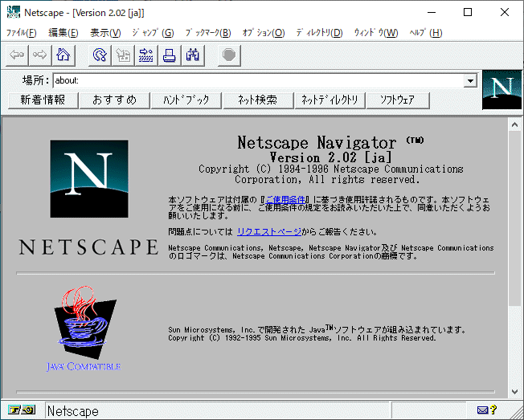Viewport: 524px width, 420px height.
Task: Open the ジャンプ(G) menu
Action: point(153,33)
